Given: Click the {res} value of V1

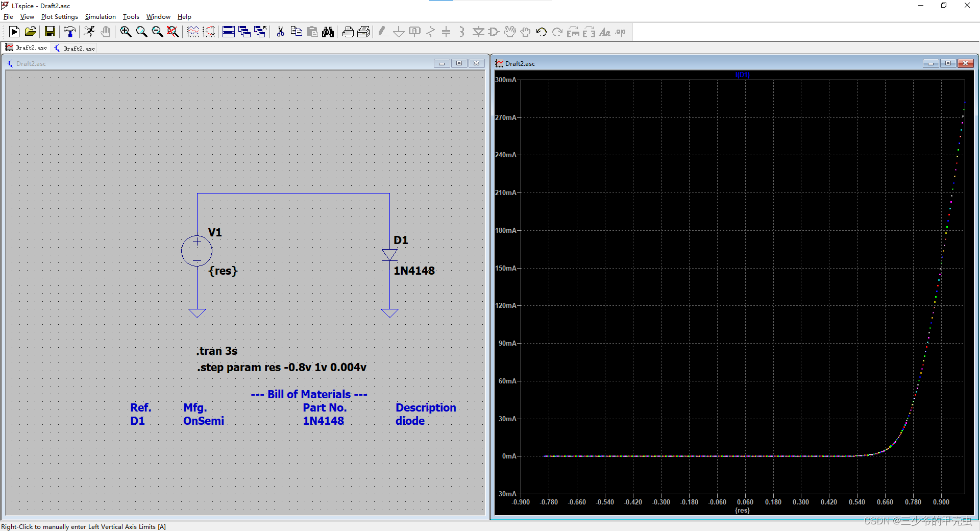Looking at the screenshot, I should (223, 271).
